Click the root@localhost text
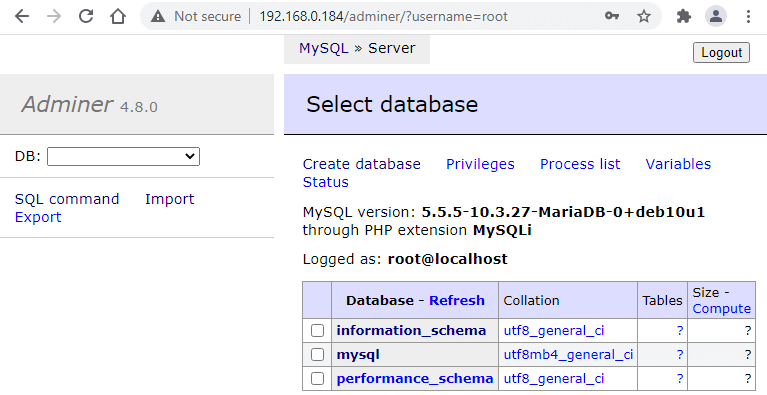Screen dimensions: 767x395 (448, 259)
